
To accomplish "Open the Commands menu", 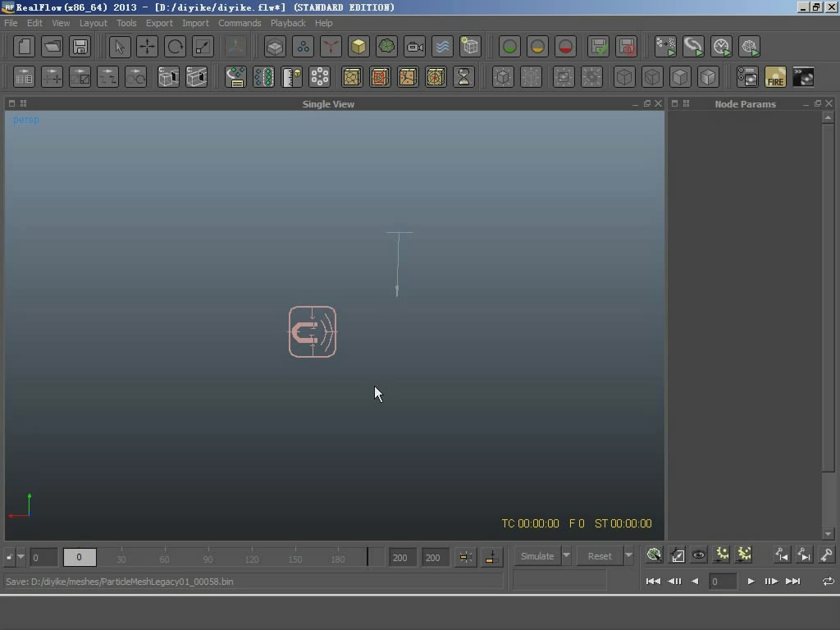I will click(240, 23).
